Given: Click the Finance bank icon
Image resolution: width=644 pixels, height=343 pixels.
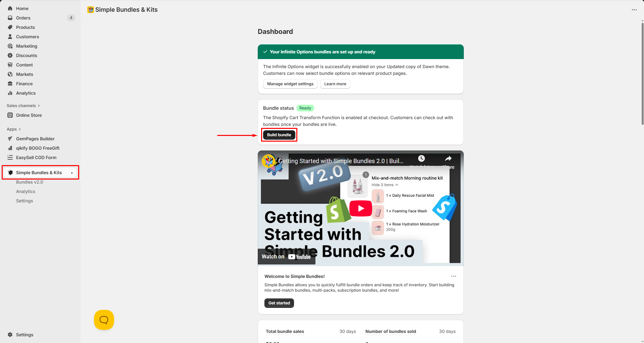Looking at the screenshot, I should (x=10, y=84).
